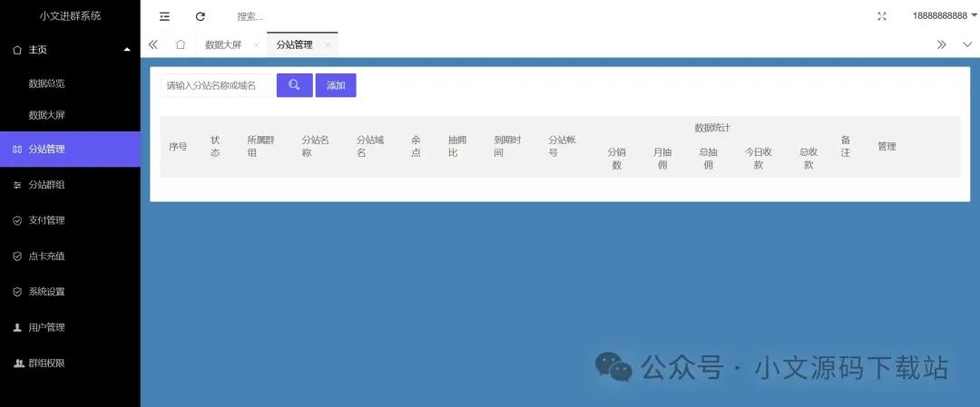The height and width of the screenshot is (407, 980).
Task: Click the 管理 column header
Action: (887, 147)
